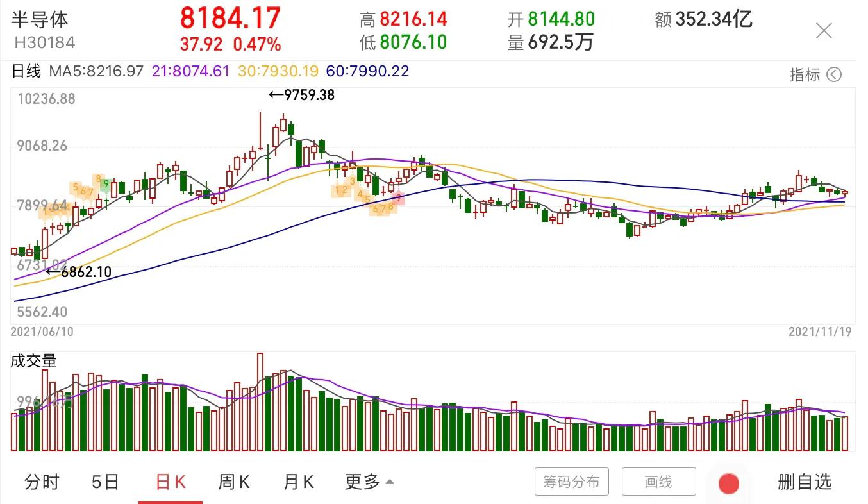This screenshot has height=504, width=868.
Task: Click the 9759.38 high price marker
Action: (301, 95)
